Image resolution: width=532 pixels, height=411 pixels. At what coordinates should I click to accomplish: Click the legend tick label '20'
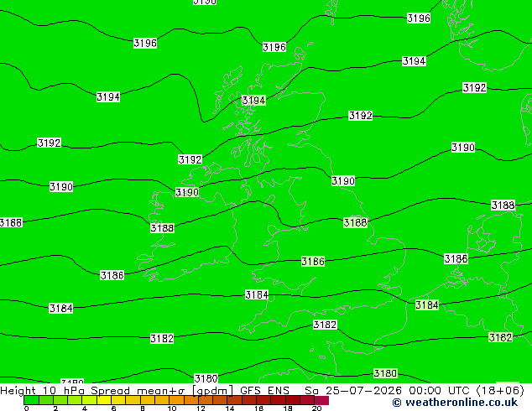click(x=316, y=408)
